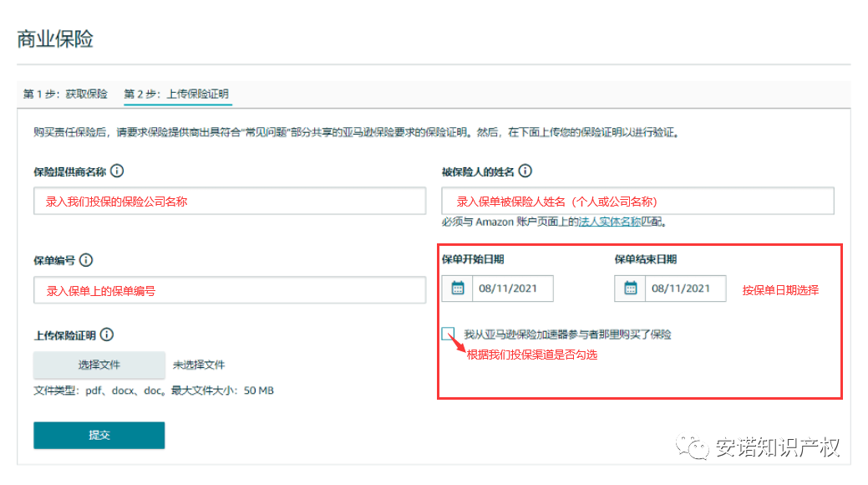Select 第 2 步：上传保险证明 tab
The height and width of the screenshot is (485, 868).
tap(176, 94)
